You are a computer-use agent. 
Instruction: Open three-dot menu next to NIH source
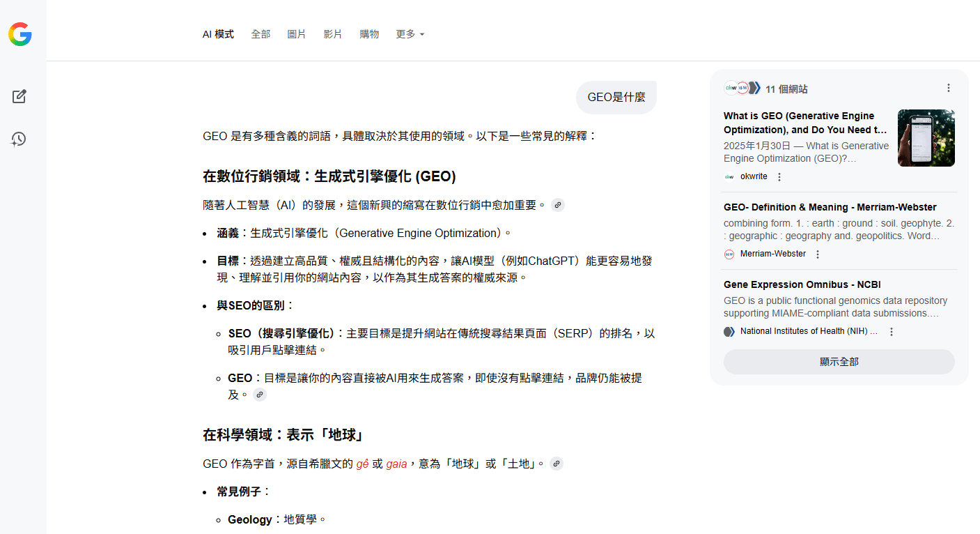click(x=891, y=332)
